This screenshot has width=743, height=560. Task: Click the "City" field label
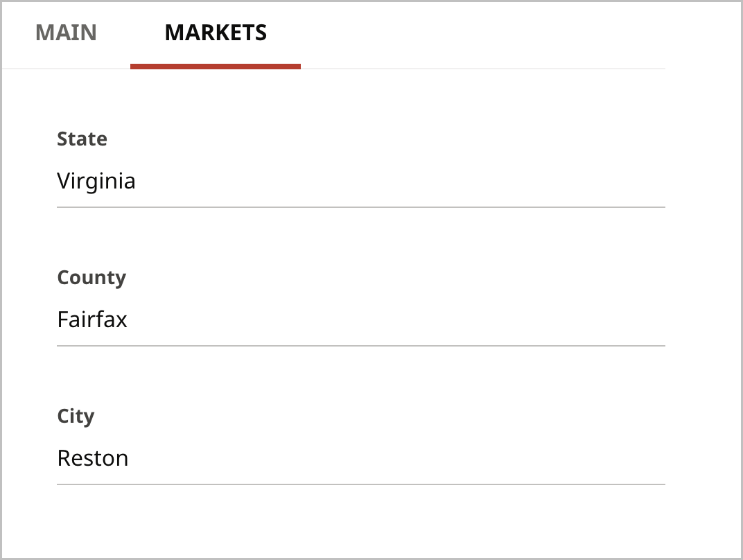pos(76,416)
